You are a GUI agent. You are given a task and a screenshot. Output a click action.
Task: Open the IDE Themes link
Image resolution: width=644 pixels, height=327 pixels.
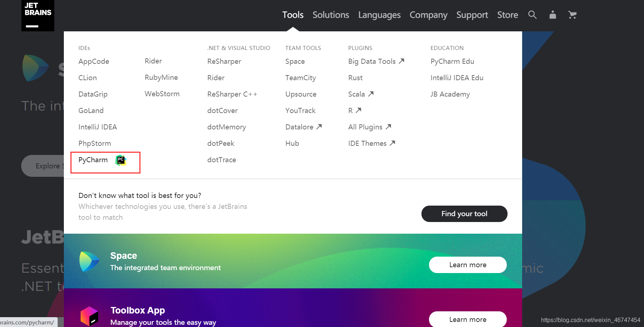point(367,143)
